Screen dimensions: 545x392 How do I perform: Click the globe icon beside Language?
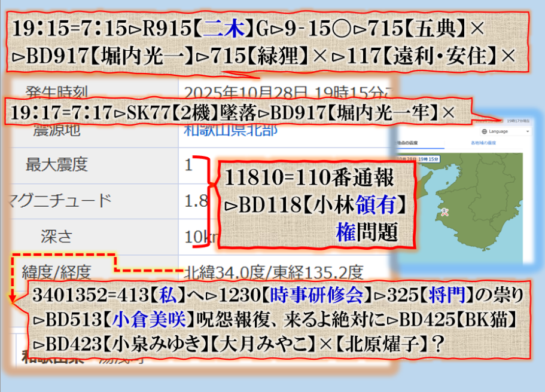tap(483, 131)
